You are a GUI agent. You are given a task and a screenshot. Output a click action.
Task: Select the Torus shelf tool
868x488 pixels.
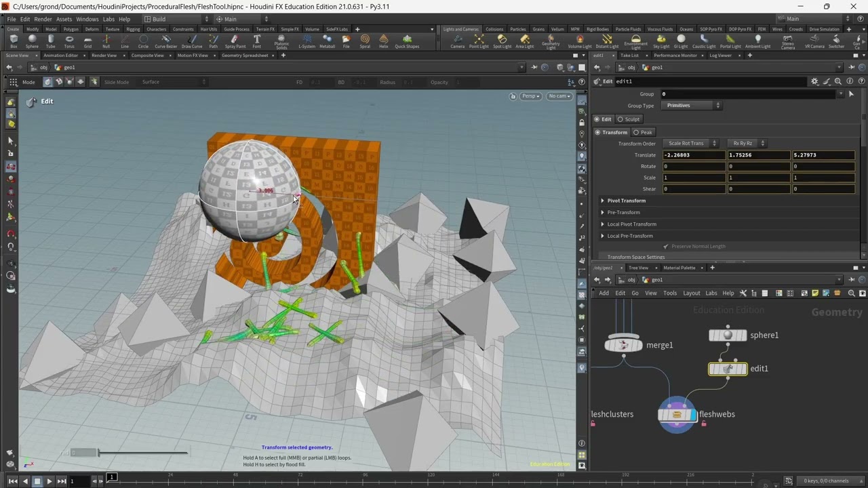pos(69,41)
